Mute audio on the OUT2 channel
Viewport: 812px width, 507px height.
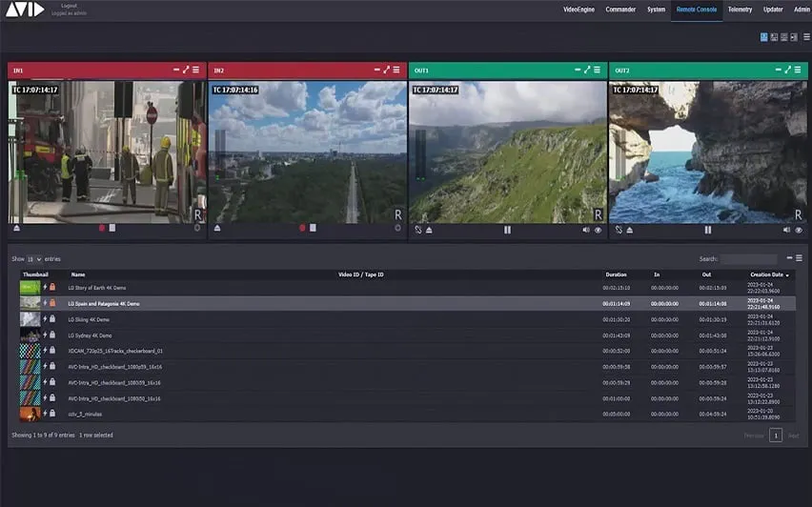(x=786, y=230)
